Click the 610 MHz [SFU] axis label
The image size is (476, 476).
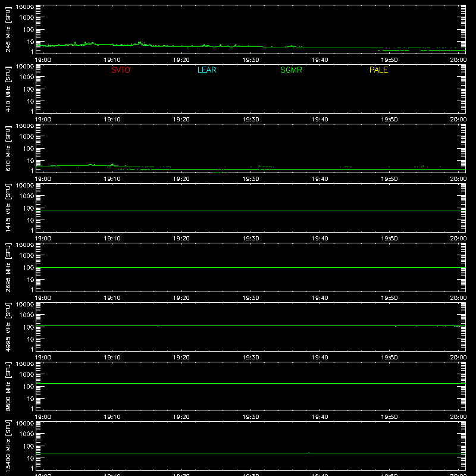[8, 149]
